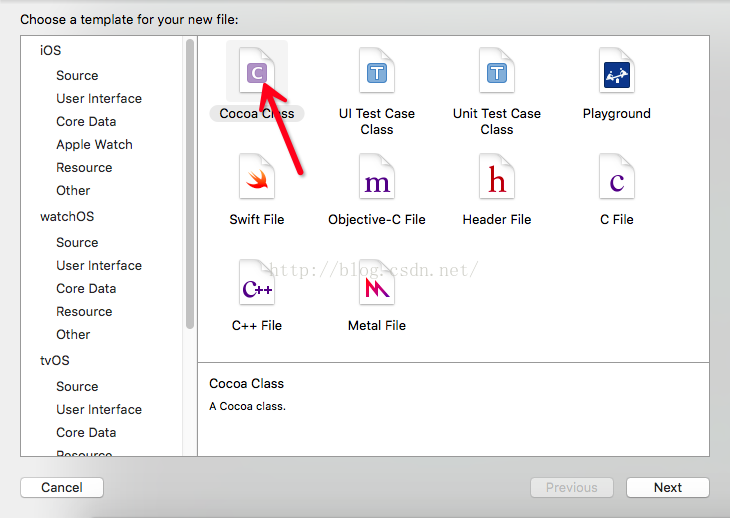
Task: Select the Metal File template
Action: coord(377,286)
